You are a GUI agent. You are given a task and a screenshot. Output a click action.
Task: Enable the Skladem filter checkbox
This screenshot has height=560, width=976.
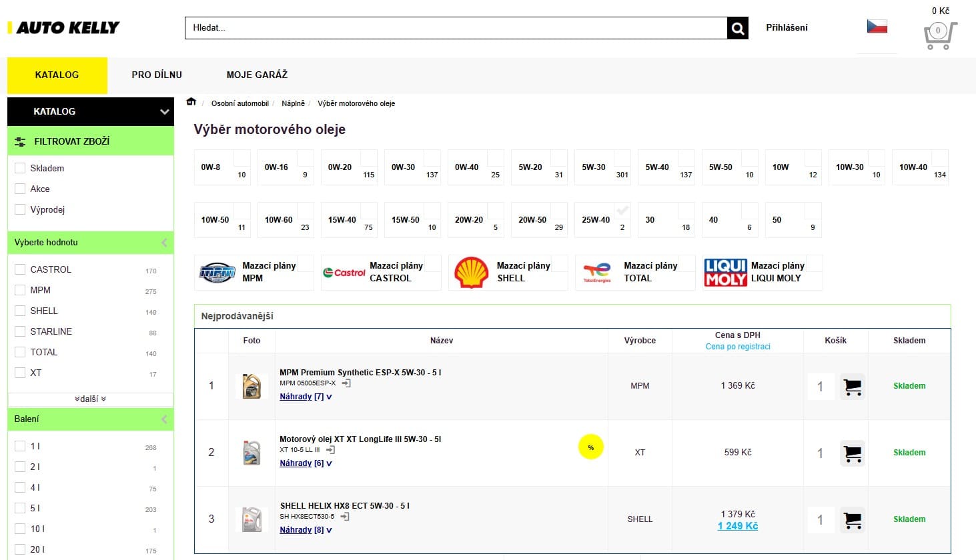tap(20, 169)
